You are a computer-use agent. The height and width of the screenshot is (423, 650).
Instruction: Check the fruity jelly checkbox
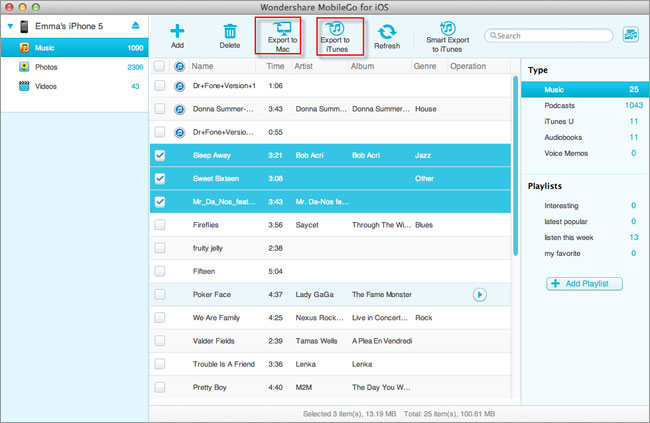click(160, 248)
